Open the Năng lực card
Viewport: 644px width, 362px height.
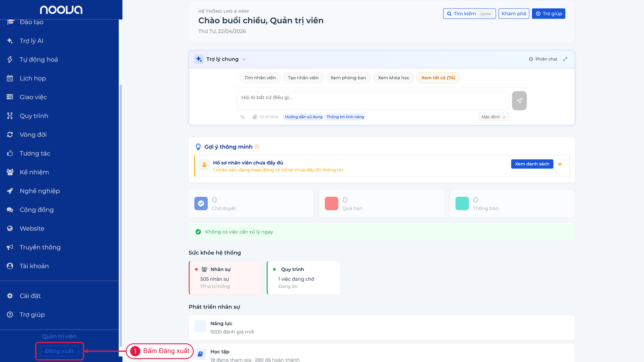(x=382, y=328)
